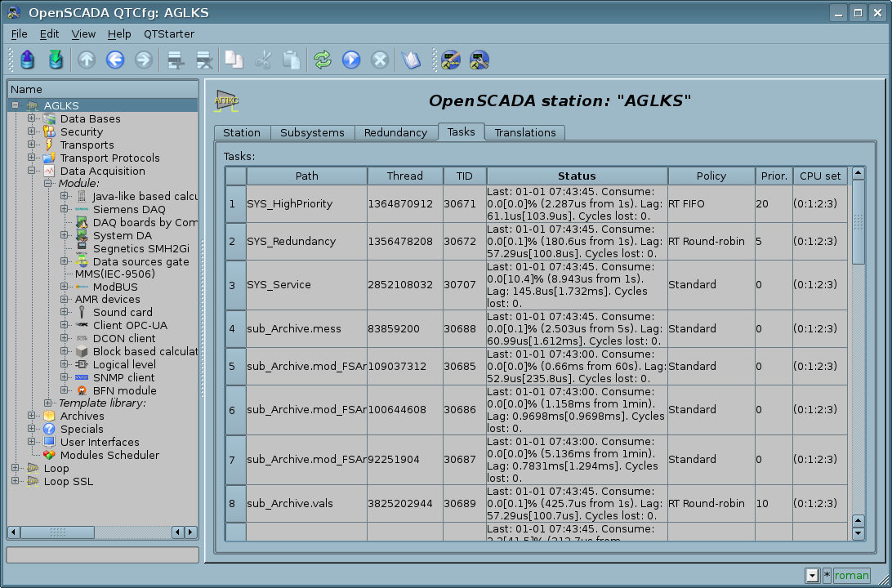
Task: Click the tasks table scroll up arrow
Action: pyautogui.click(x=859, y=173)
